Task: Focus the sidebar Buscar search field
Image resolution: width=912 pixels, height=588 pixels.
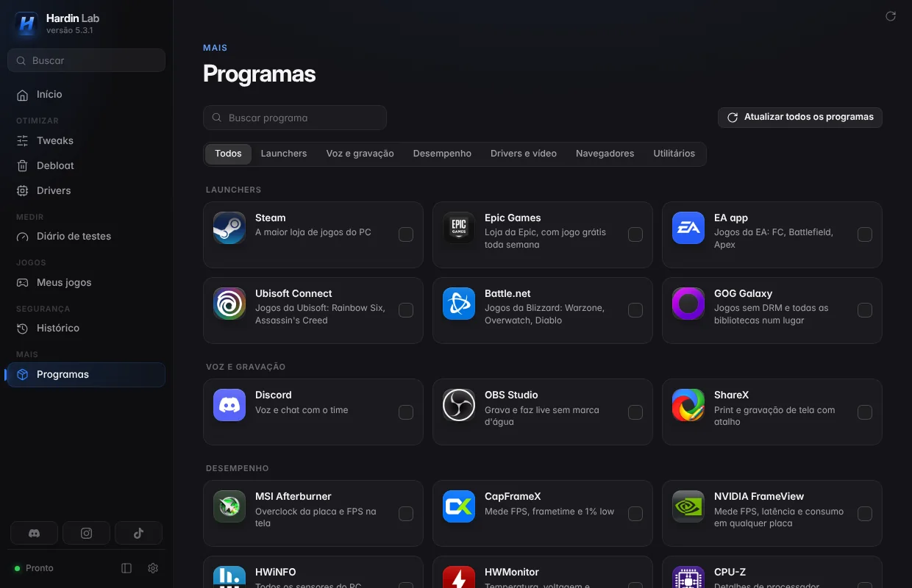Action: [x=86, y=60]
